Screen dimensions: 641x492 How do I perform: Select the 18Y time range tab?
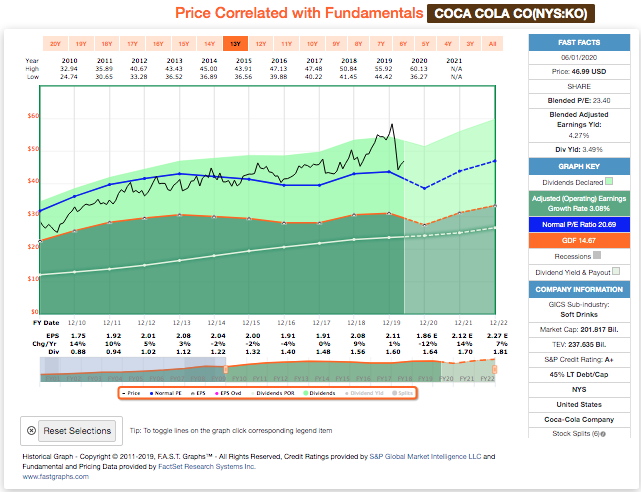point(107,44)
